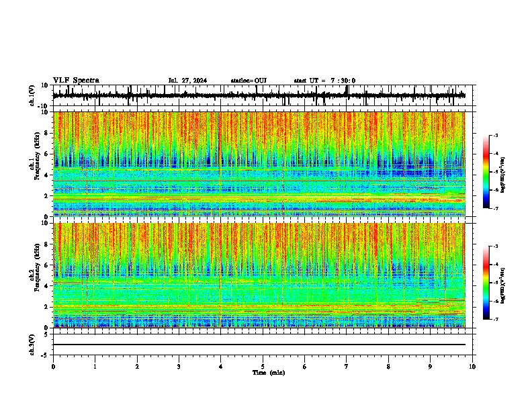Click the 'start UT = 7:30:0' text

click(324, 81)
